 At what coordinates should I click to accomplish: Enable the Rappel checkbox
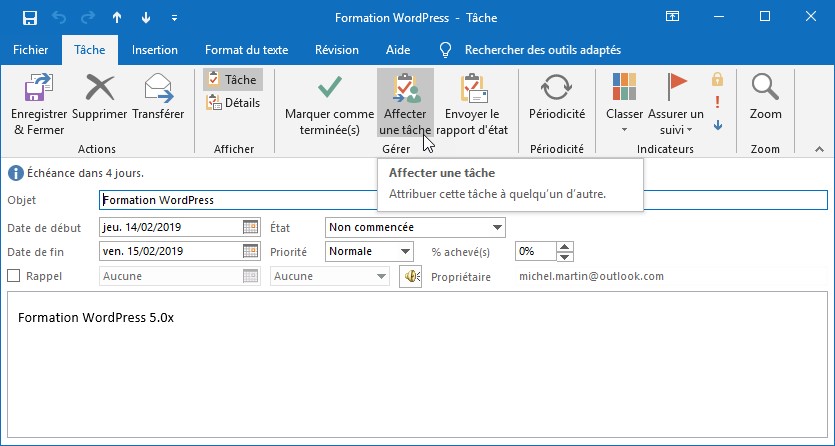pyautogui.click(x=14, y=276)
